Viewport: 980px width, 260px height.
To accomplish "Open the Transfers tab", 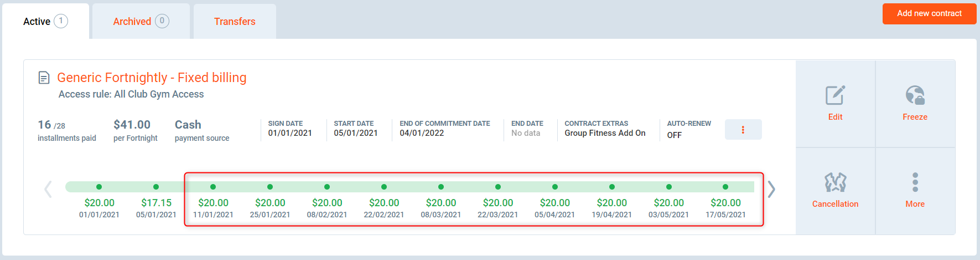I will pos(235,22).
